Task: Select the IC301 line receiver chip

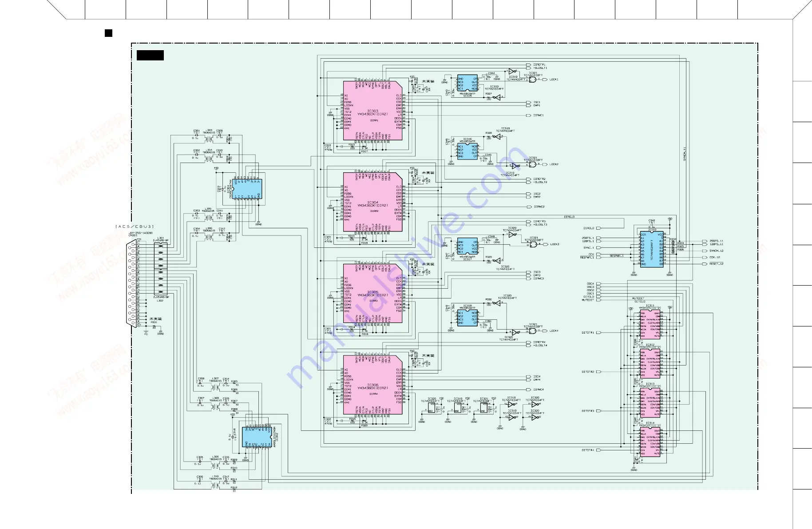Action: (247, 189)
